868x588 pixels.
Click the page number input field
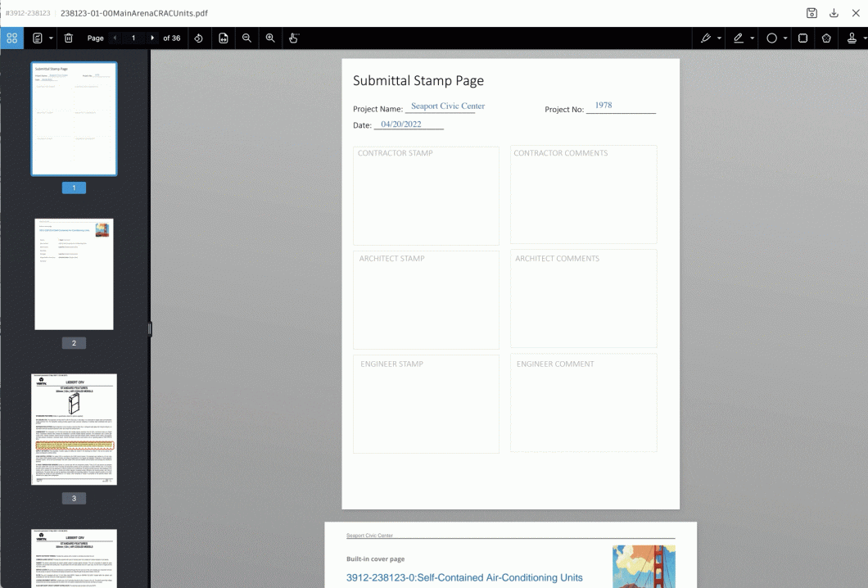pyautogui.click(x=133, y=38)
